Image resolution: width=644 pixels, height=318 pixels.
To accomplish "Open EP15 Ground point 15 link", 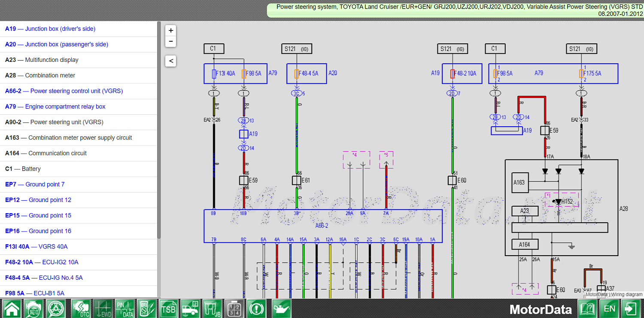I will (38, 215).
